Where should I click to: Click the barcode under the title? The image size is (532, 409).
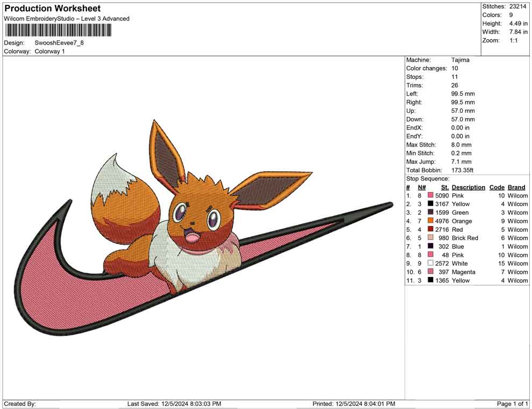pyautogui.click(x=58, y=30)
